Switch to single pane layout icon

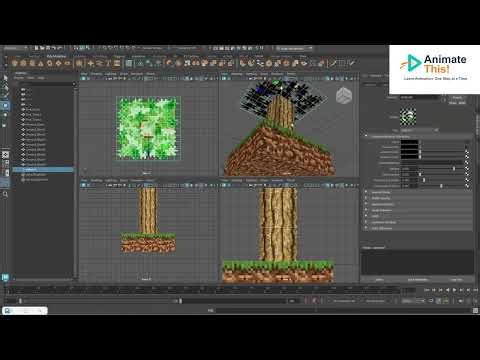point(5,154)
